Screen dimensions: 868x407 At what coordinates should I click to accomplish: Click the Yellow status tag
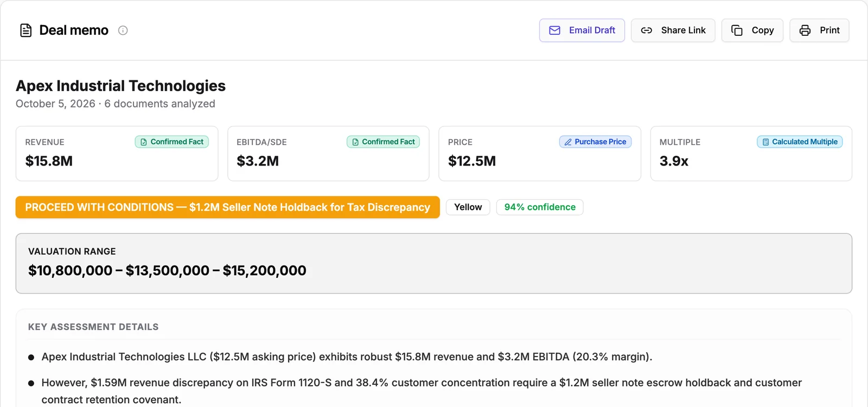coord(468,207)
